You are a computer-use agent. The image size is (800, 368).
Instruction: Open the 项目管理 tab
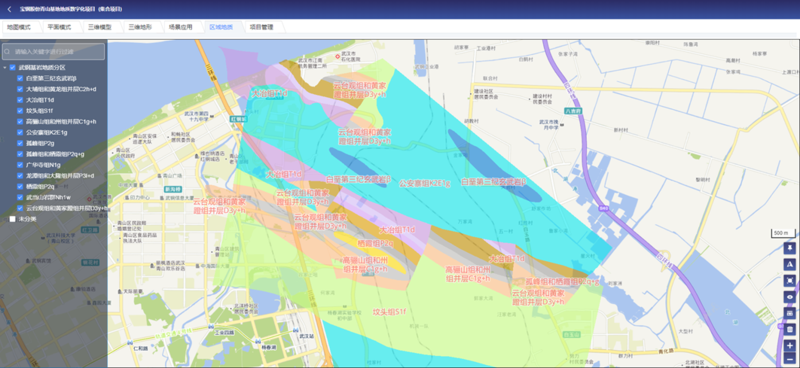[261, 27]
